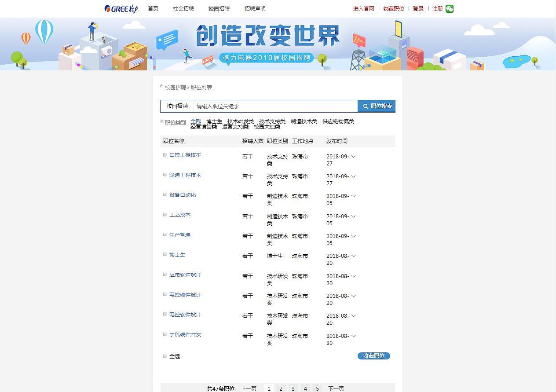The width and height of the screenshot is (556, 392).
Task: Click the home icon before 校园招聘 breadcrumb
Action: click(161, 86)
